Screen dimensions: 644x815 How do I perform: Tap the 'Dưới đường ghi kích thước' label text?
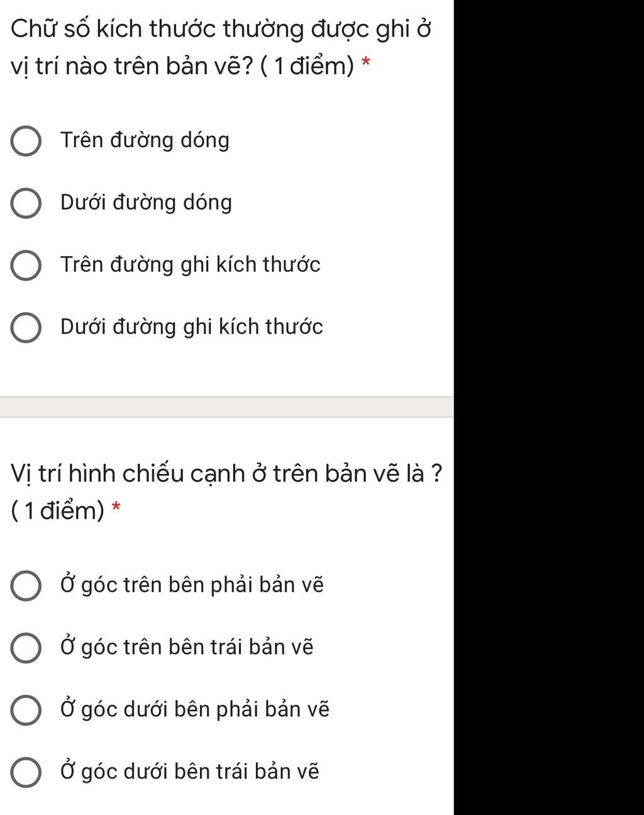[191, 327]
